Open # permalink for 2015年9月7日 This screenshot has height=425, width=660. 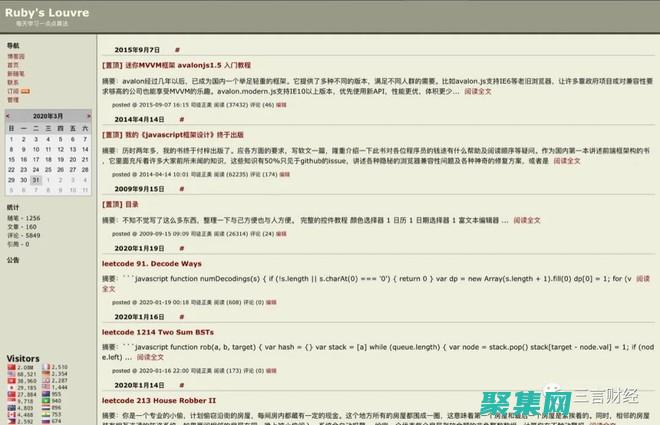coord(177,50)
